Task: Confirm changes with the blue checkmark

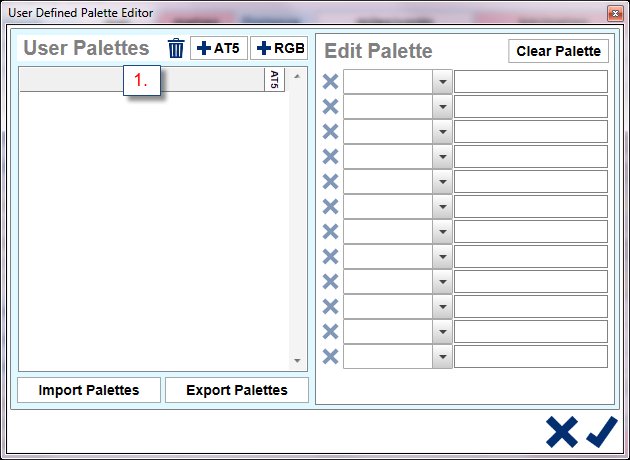Action: click(602, 431)
